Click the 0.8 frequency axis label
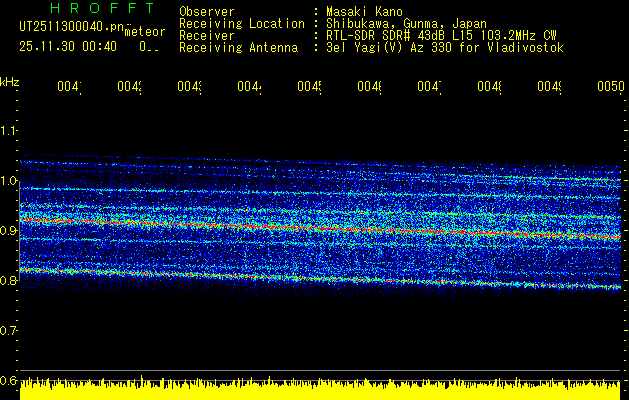The width and height of the screenshot is (629, 400). [8, 280]
